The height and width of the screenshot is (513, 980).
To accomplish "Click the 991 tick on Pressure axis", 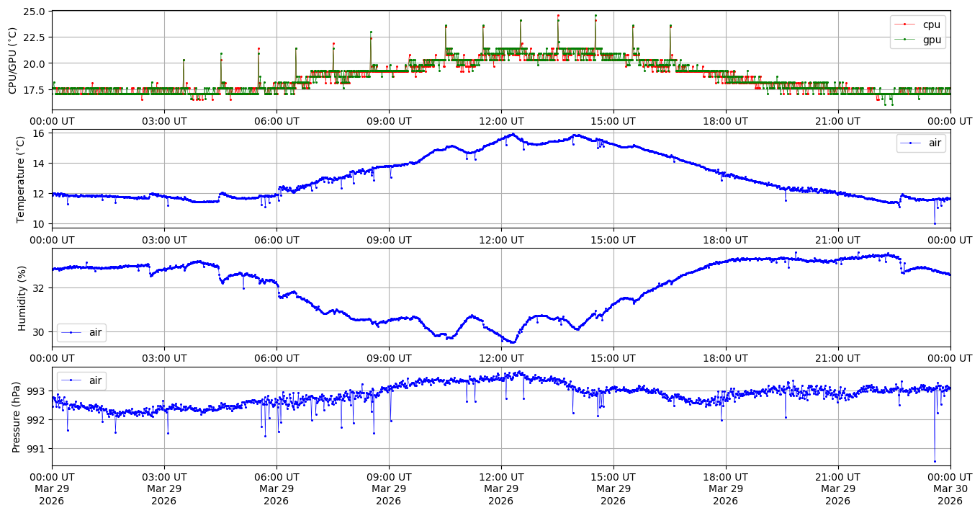I will coord(35,449).
